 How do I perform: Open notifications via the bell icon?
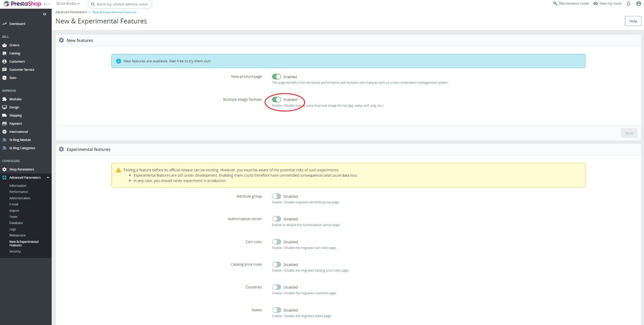coord(628,4)
